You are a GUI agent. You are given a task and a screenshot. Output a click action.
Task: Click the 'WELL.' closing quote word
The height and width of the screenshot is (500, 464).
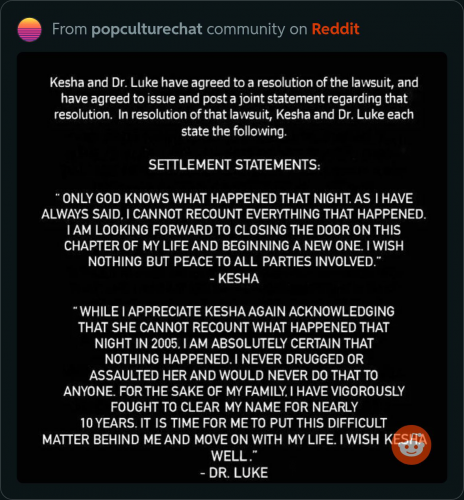[x=234, y=456]
